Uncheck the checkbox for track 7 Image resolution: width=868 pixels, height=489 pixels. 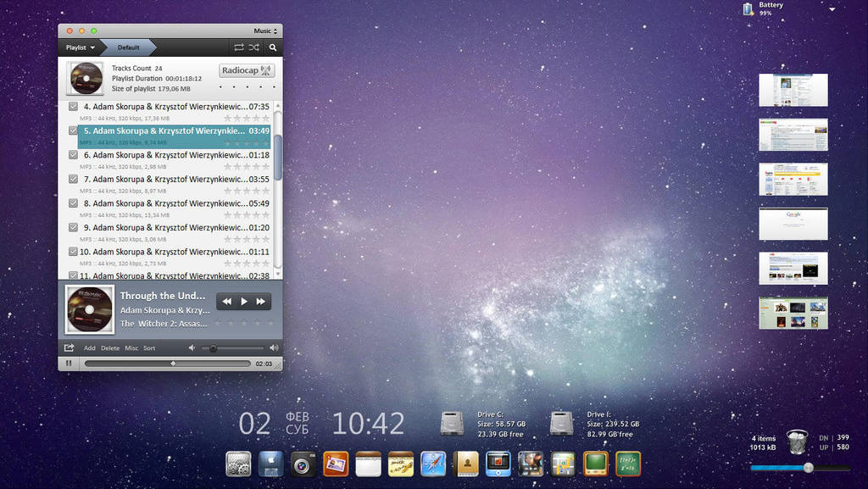click(x=73, y=179)
